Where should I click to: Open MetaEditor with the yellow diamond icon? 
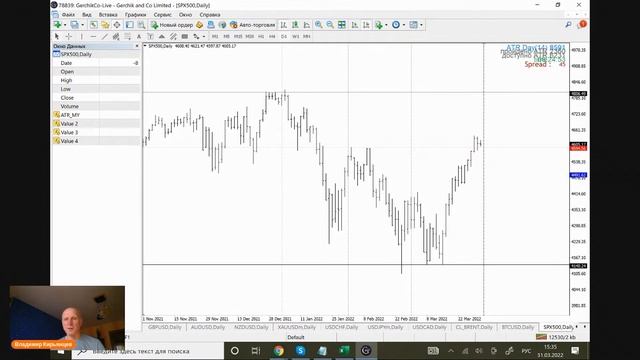(x=200, y=25)
